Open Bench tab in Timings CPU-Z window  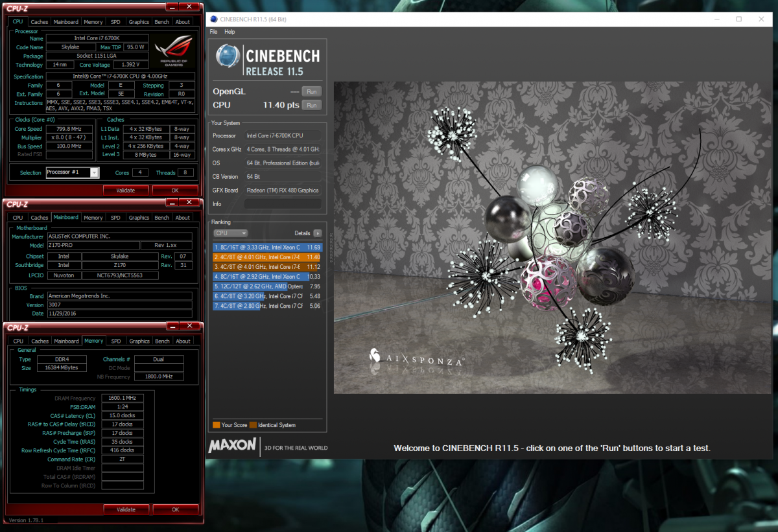click(x=163, y=341)
